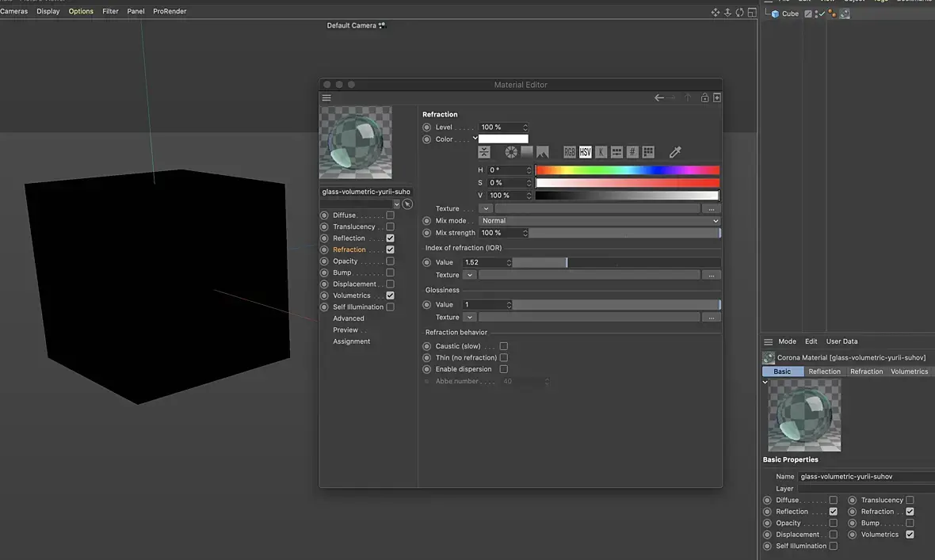Open the IOR Texture dropdown arrow
This screenshot has width=935, height=560.
[x=470, y=275]
